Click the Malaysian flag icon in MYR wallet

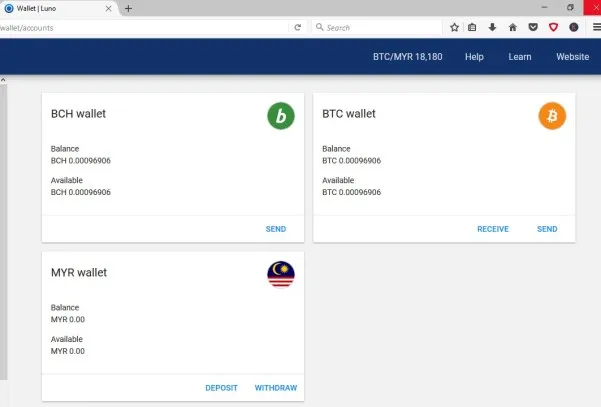click(281, 274)
